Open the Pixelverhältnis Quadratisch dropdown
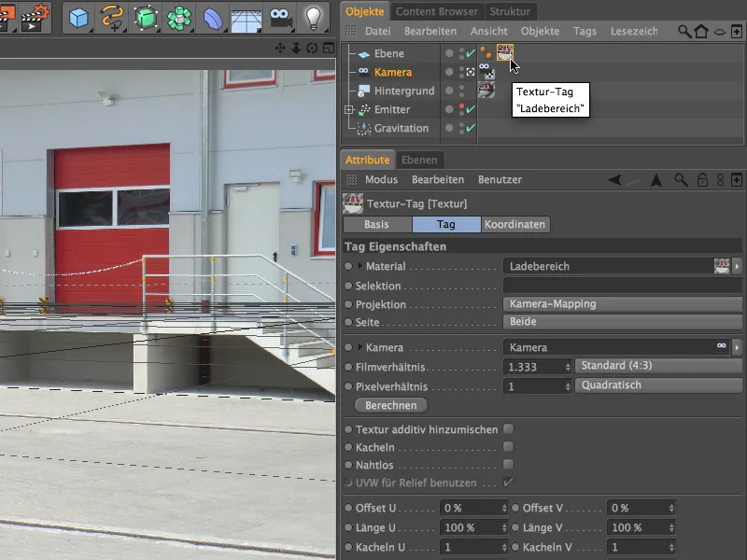Viewport: 747px width, 560px height. pyautogui.click(x=658, y=385)
